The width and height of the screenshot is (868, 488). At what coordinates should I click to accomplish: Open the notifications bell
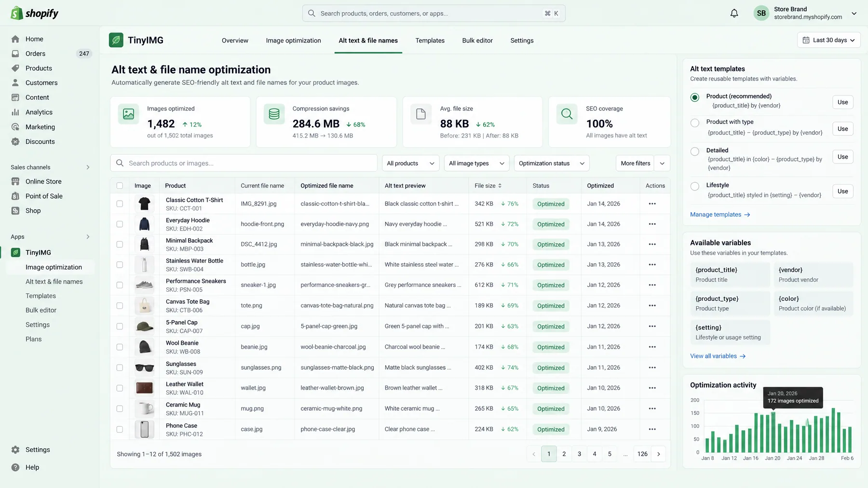tap(734, 14)
